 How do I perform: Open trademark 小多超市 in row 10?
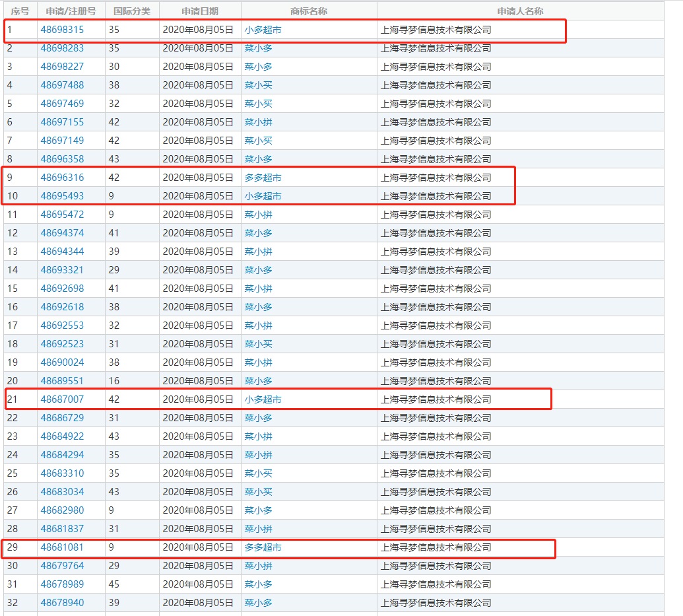[263, 196]
